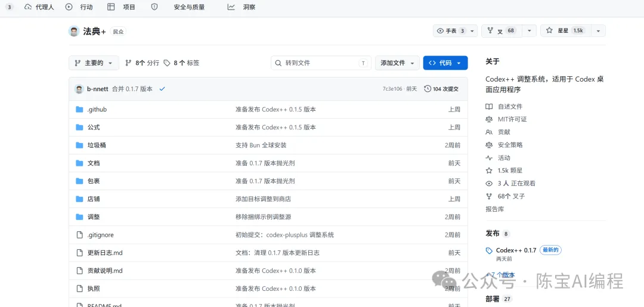Open the 主要的 branch selector
Screen dimensions: 644x307
click(x=94, y=63)
